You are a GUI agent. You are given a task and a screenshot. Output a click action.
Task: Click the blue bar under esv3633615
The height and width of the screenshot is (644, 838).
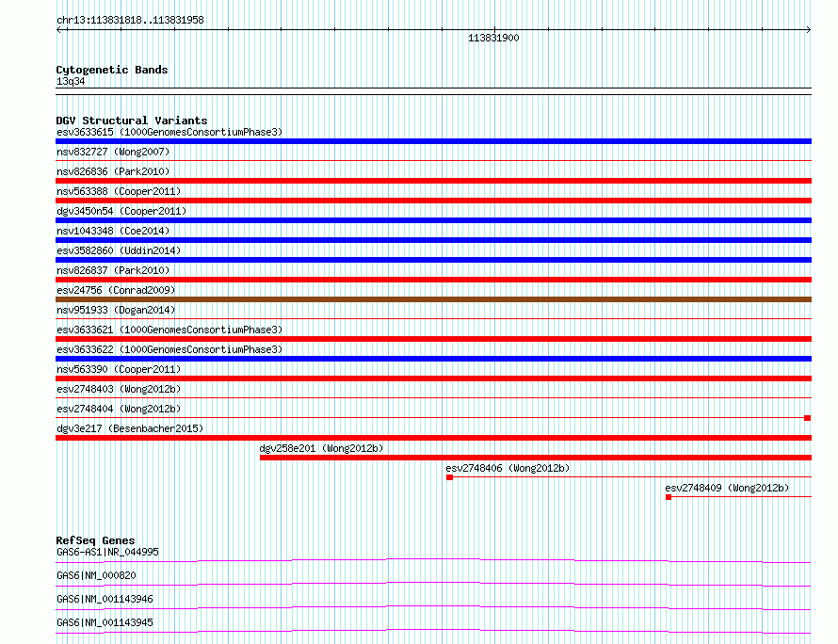(x=433, y=141)
